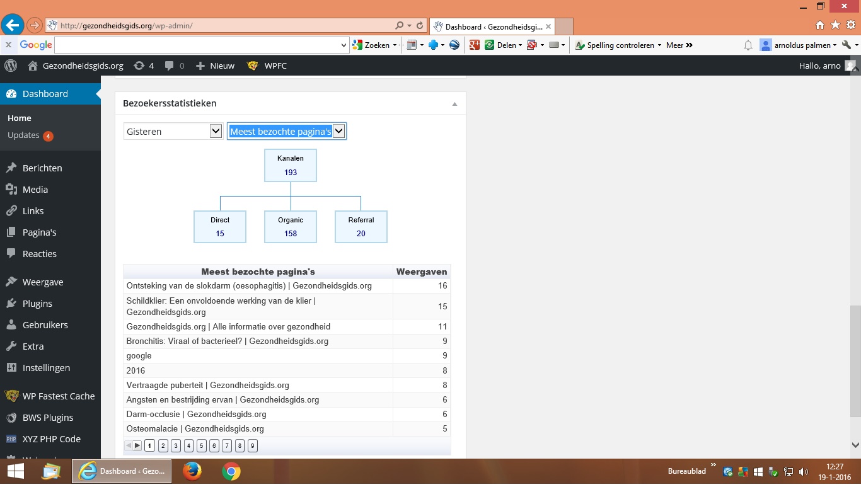This screenshot has width=861, height=504.
Task: Open the Zoeken dropdown arrow in Google toolbar
Action: 395,45
